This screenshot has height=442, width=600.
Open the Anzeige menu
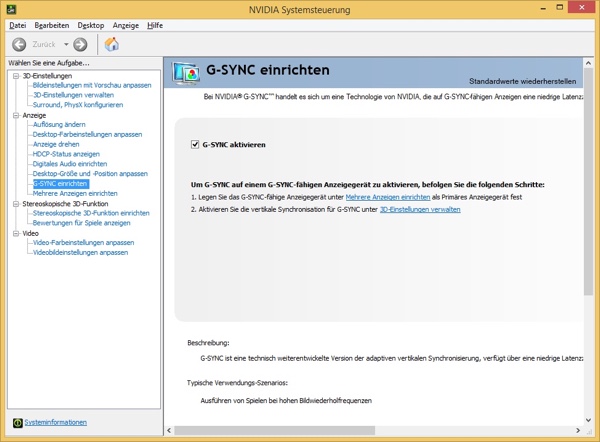pos(126,25)
